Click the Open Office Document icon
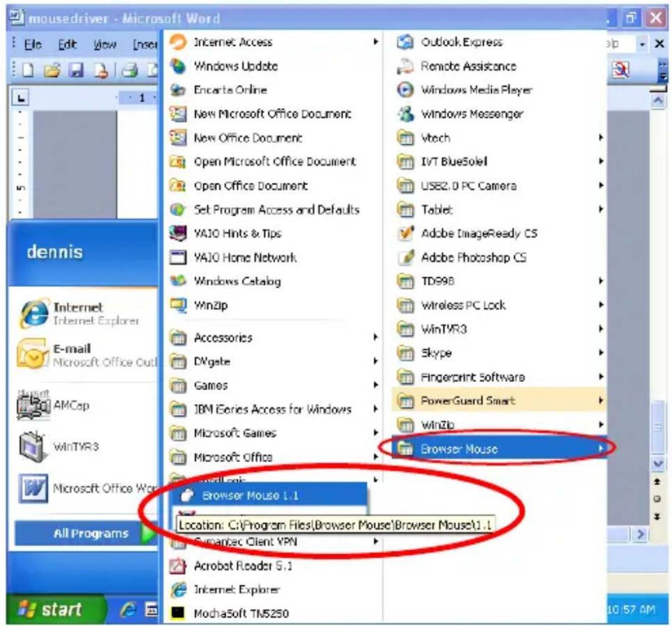 (x=178, y=185)
